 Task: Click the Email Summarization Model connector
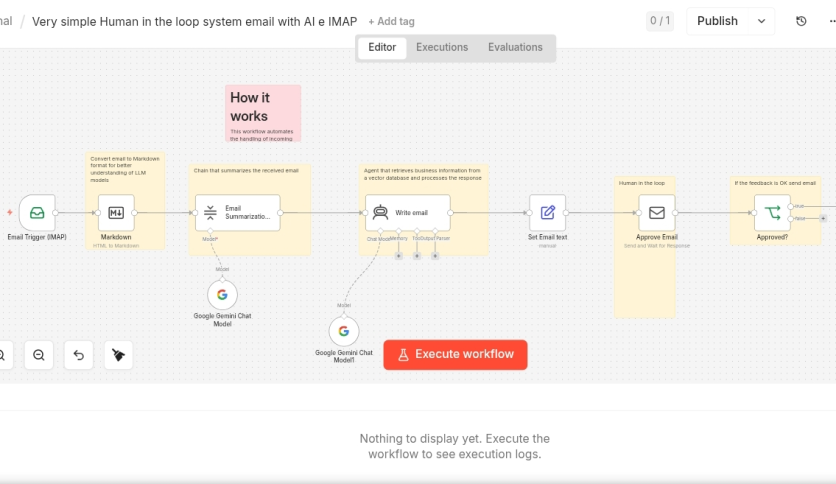[210, 231]
